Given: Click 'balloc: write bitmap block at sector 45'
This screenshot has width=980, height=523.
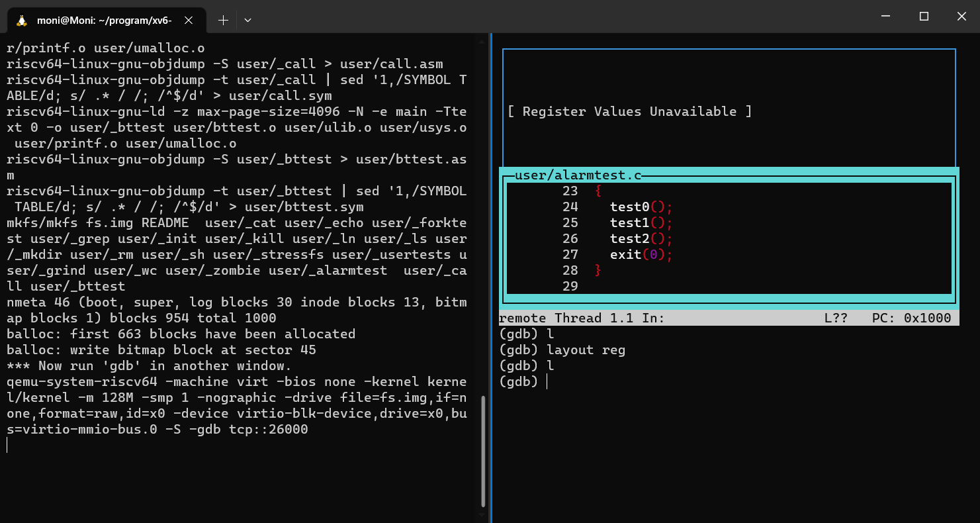Looking at the screenshot, I should (161, 350).
